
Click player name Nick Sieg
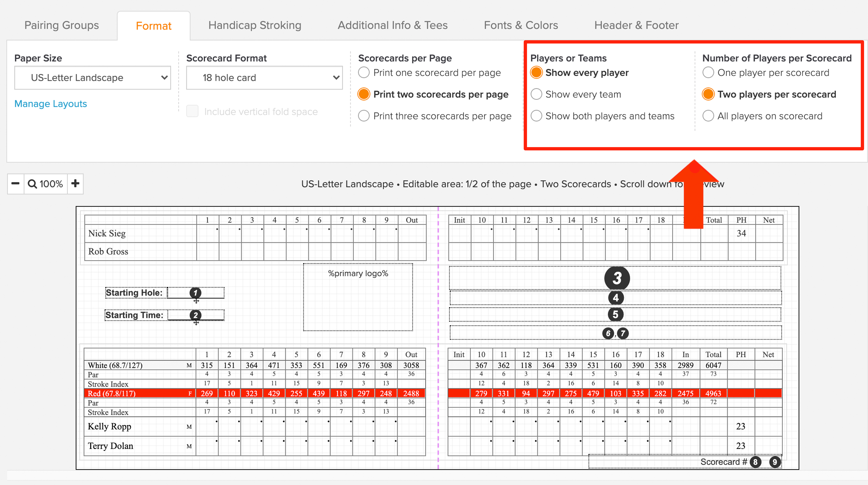[107, 233]
